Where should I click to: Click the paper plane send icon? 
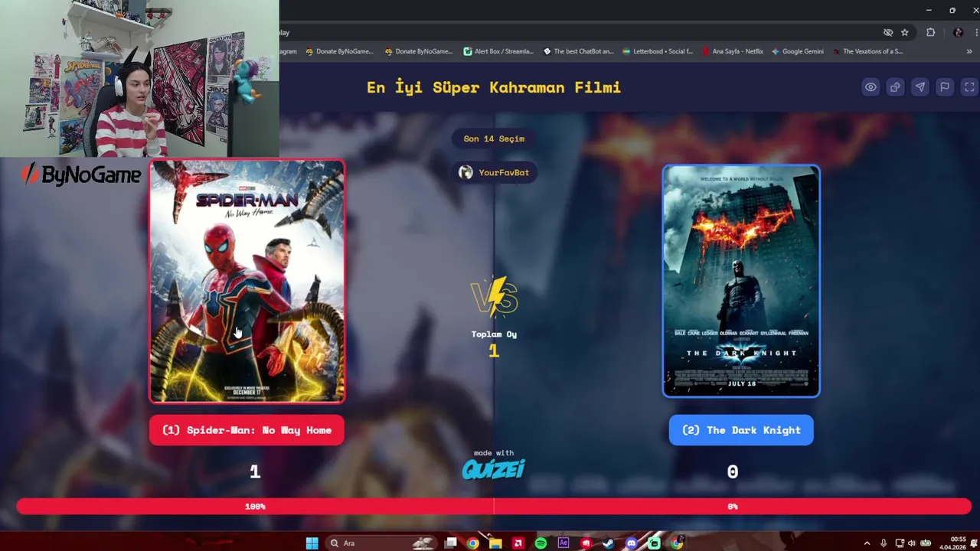(x=920, y=87)
